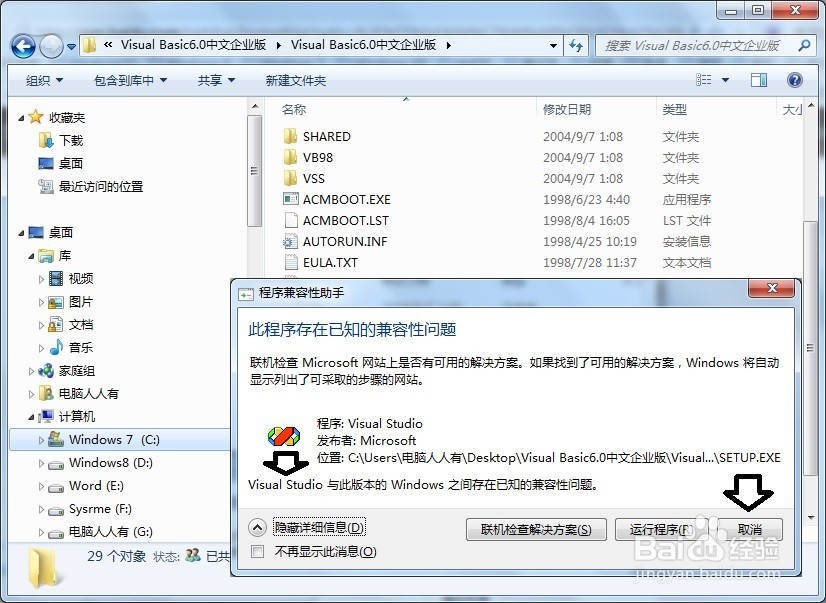Click the status bar folder thumbnail
826x603 pixels.
pyautogui.click(x=44, y=568)
